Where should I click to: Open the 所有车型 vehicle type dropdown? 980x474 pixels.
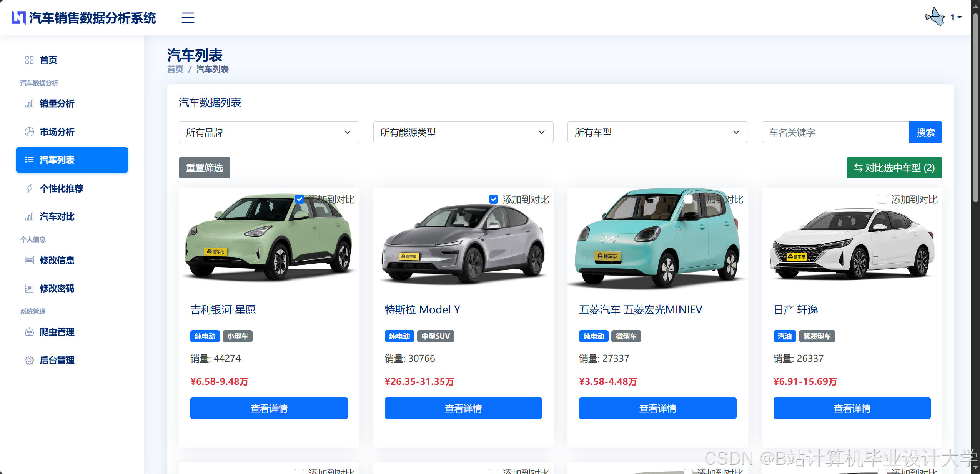[x=657, y=133]
